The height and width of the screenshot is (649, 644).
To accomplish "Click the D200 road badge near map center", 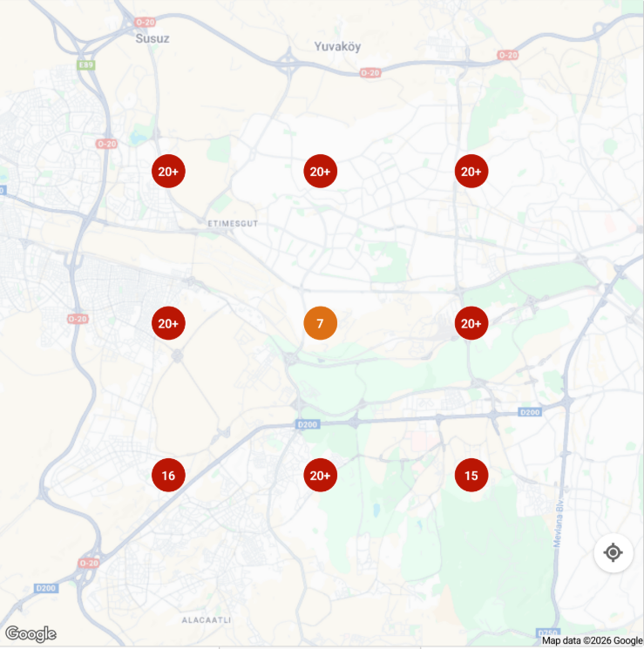I will 308,424.
